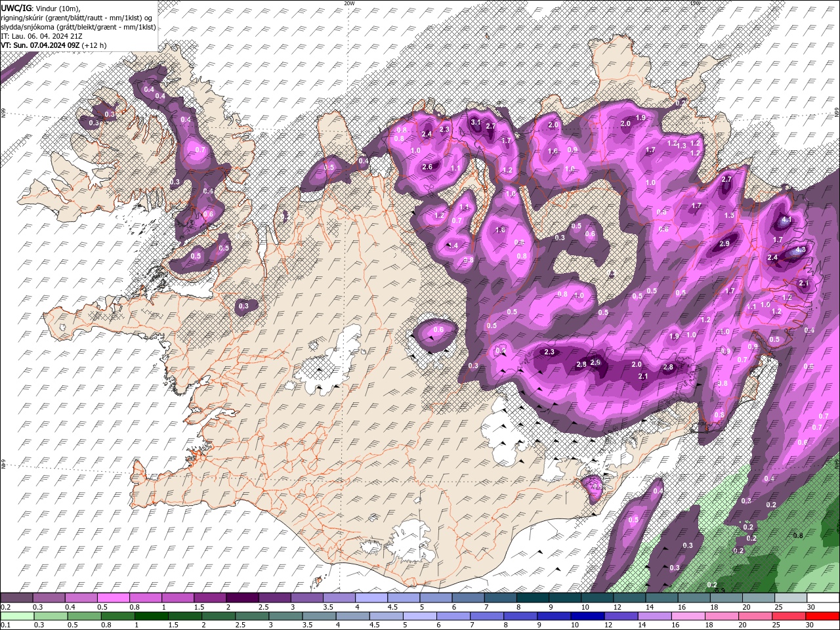Pick the rain legend swatch starting at 2.5
The width and height of the screenshot is (840, 630).
pos(253,616)
